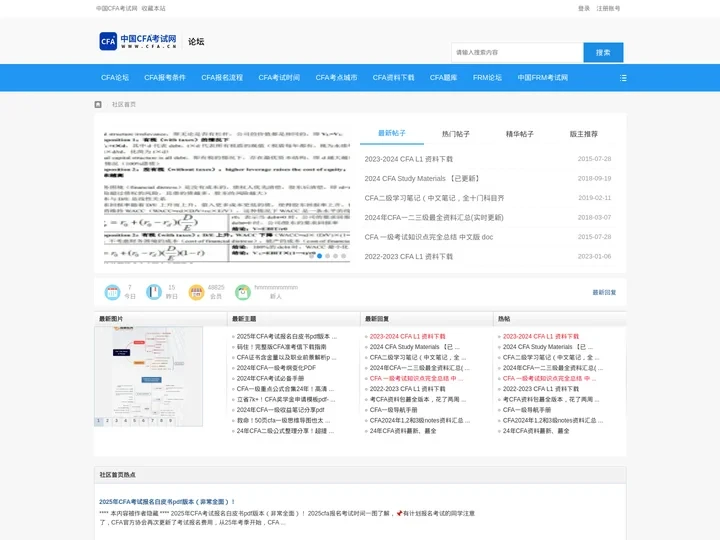
Task: Switch to the 精华帖子 tab
Action: [520, 134]
